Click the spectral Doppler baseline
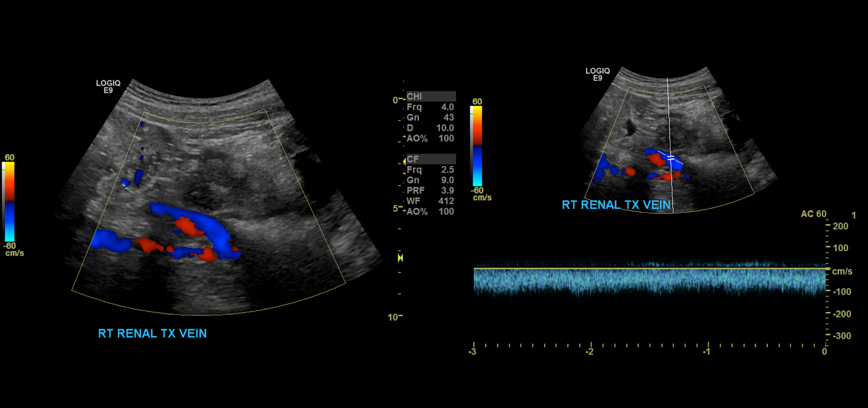The height and width of the screenshot is (408, 868). pos(649,269)
